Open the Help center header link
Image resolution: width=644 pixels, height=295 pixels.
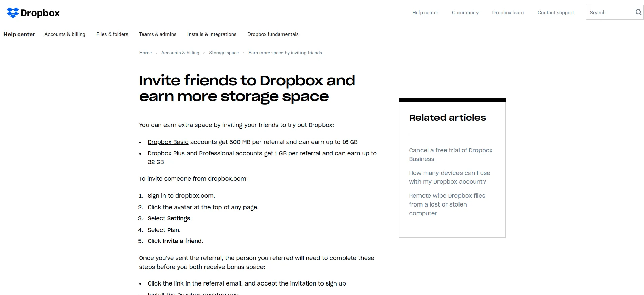[425, 13]
